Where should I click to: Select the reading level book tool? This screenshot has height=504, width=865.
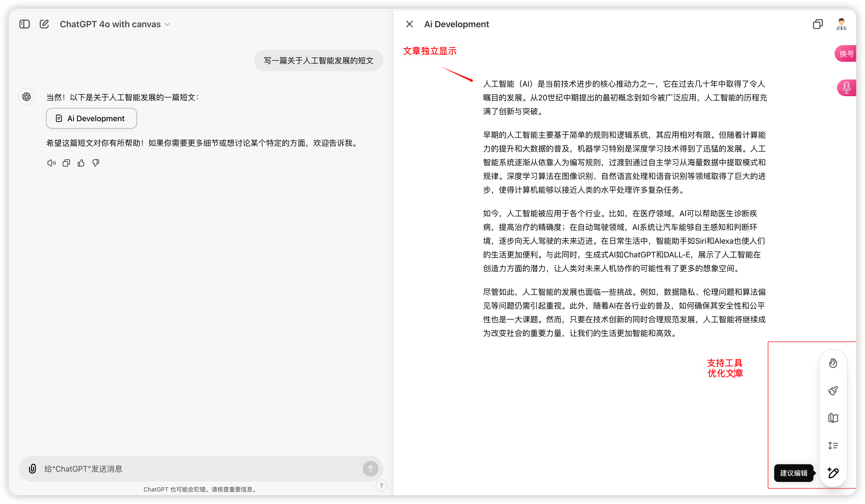pos(833,418)
